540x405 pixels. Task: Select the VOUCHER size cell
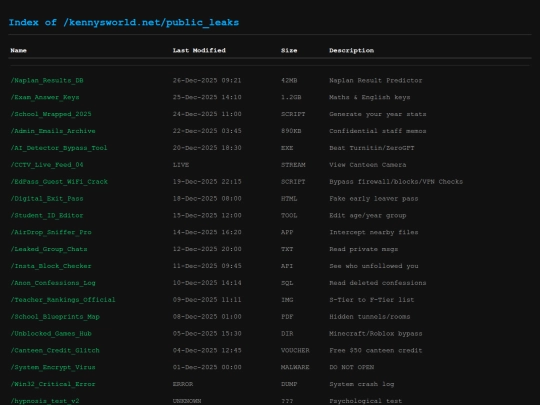pos(295,351)
